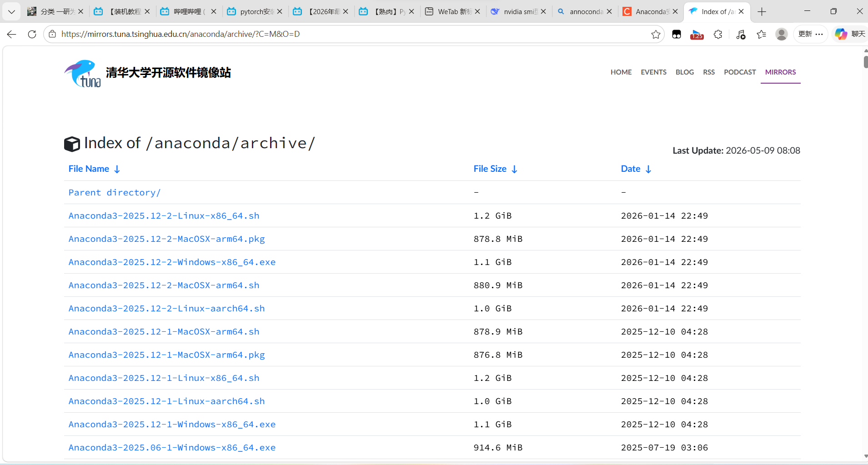
Task: Go back with the browser back arrow
Action: coord(12,34)
